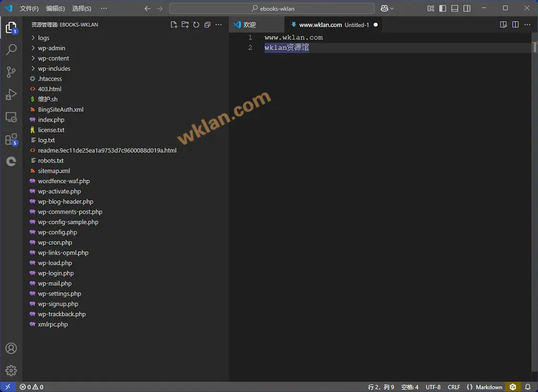Open the Explorer view in activity bar
The image size is (538, 392).
point(11,27)
